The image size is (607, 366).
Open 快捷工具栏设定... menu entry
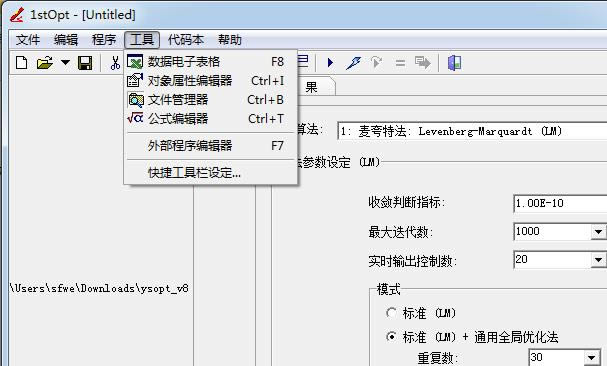(x=211, y=173)
